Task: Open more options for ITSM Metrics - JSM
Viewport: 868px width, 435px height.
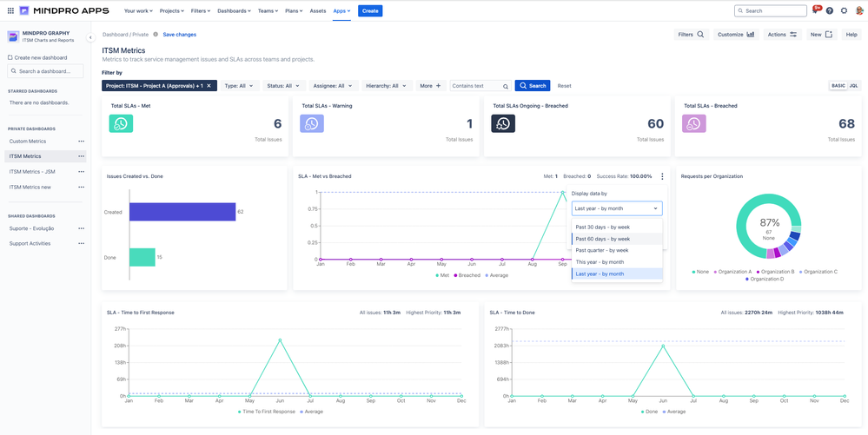Action: 82,172
